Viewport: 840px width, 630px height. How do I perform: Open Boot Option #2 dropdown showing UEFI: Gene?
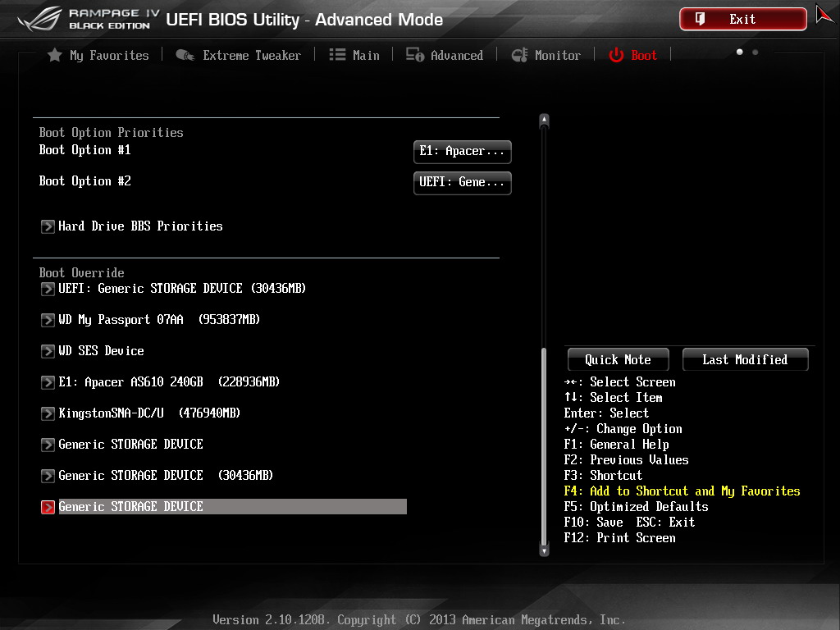tap(463, 183)
